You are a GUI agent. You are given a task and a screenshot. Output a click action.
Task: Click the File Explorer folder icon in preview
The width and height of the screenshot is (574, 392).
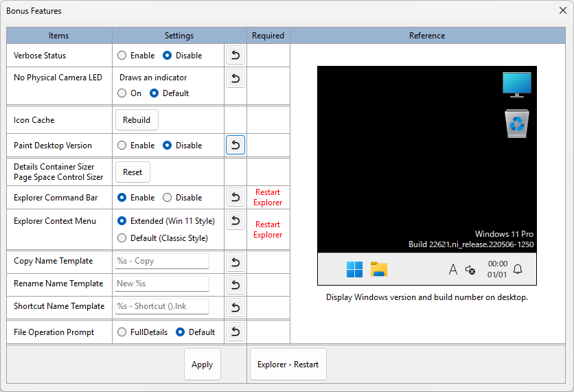[379, 269]
